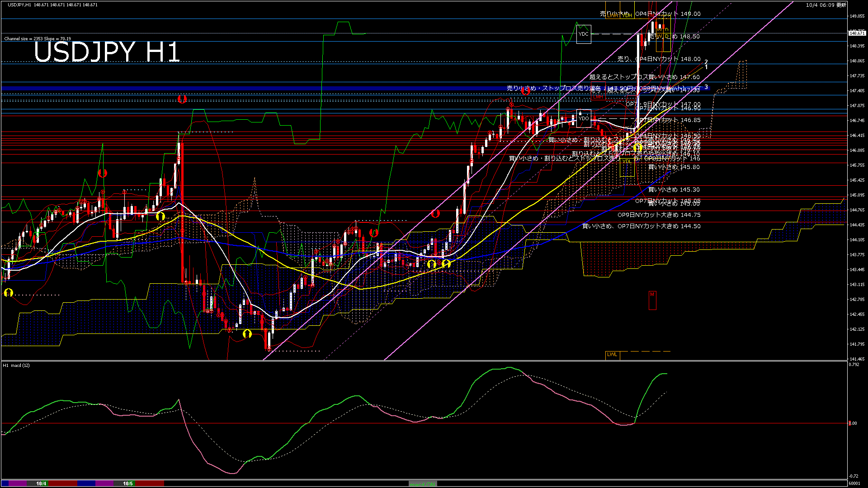Select the yellow YDL label box
The height and width of the screenshot is (488, 868).
point(627,161)
